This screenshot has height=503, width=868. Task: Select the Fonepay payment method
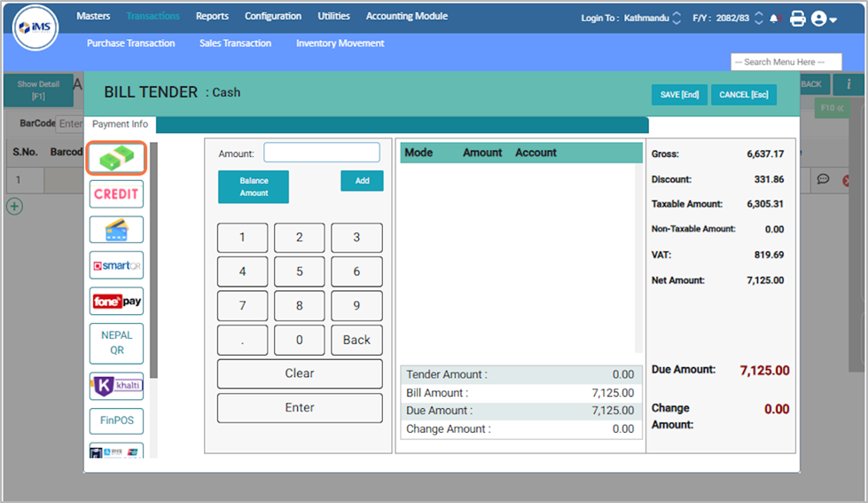116,301
